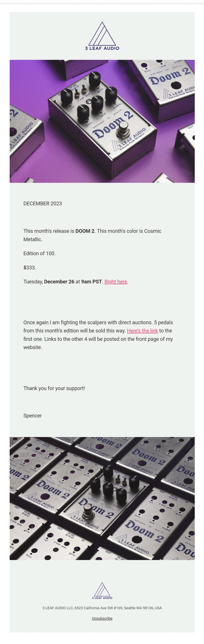Click the bold 9am PST time
Image resolution: width=204 pixels, height=644 pixels.
click(91, 282)
